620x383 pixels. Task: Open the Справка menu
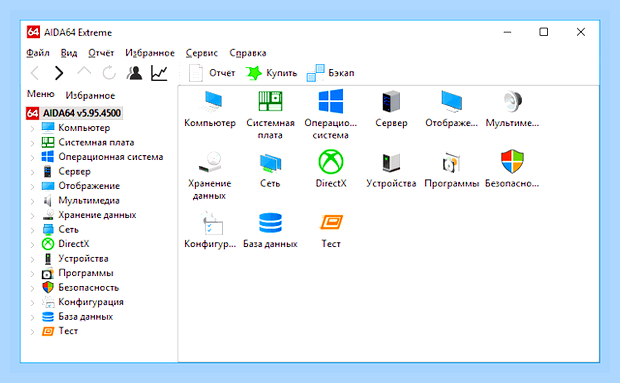tap(248, 53)
